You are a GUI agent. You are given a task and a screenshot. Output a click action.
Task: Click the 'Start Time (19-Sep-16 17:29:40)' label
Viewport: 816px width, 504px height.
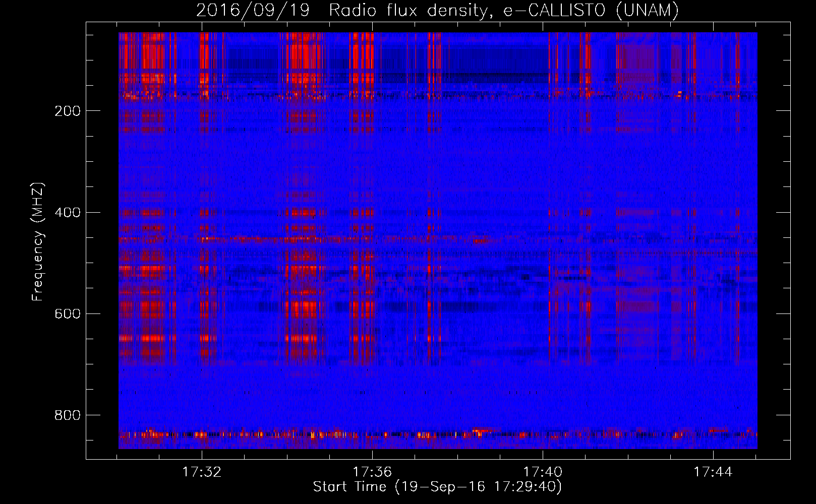[x=437, y=487]
